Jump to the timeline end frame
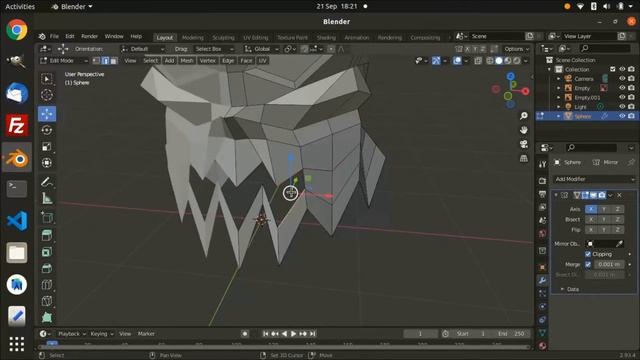640x360 pixels. point(313,334)
